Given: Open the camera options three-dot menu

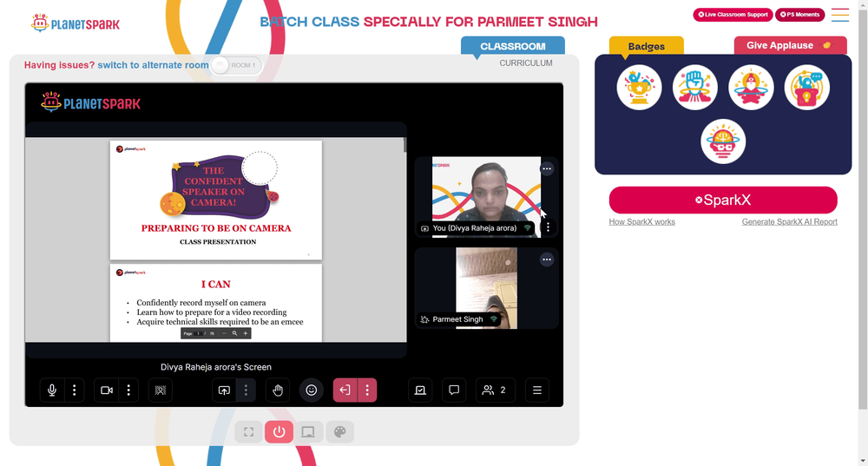Looking at the screenshot, I should coord(128,391).
